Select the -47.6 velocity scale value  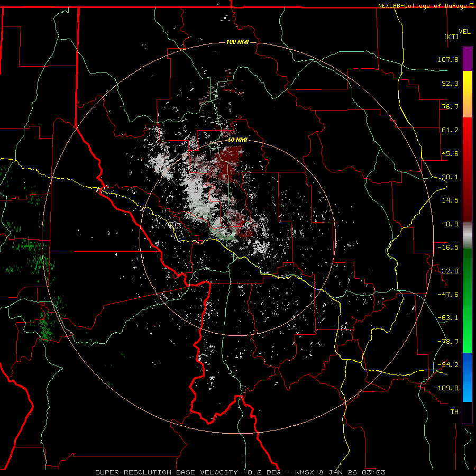click(448, 295)
